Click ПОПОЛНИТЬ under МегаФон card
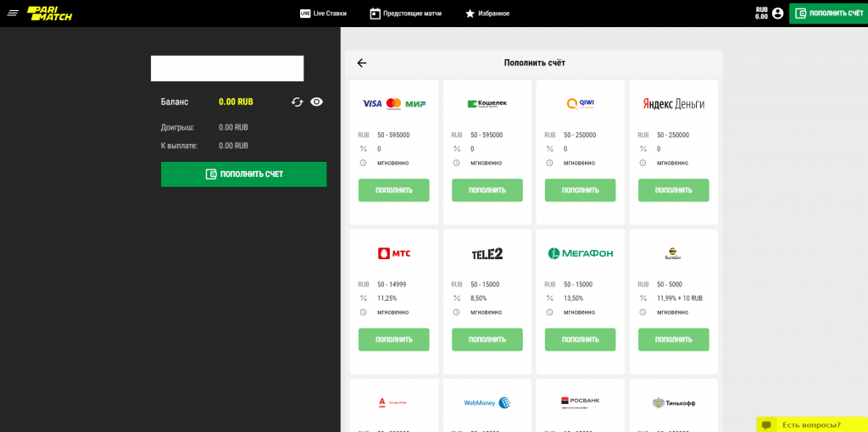The width and height of the screenshot is (868, 432). tap(580, 340)
